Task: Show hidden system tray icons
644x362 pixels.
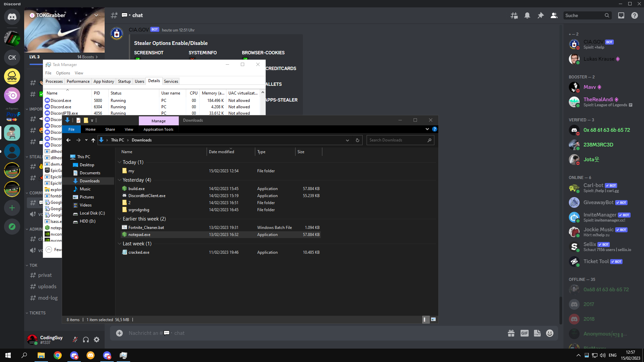Action: pyautogui.click(x=579, y=355)
